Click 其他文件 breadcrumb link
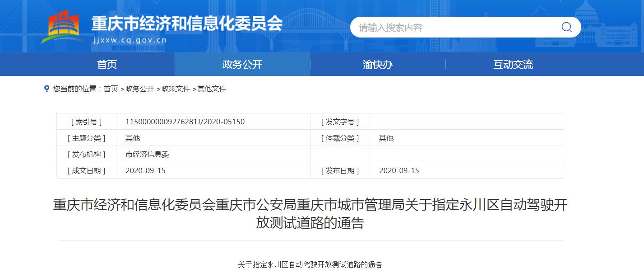Image resolution: width=644 pixels, height=278 pixels. point(212,89)
